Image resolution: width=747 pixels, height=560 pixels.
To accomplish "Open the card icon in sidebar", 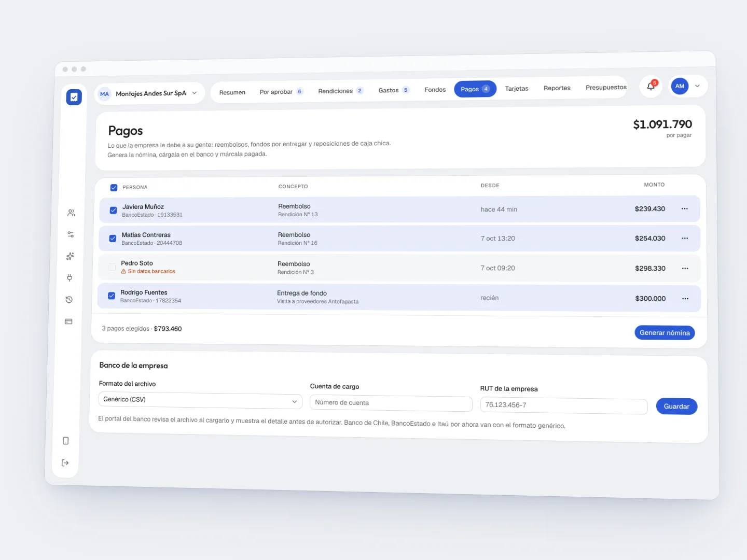I will (x=68, y=321).
